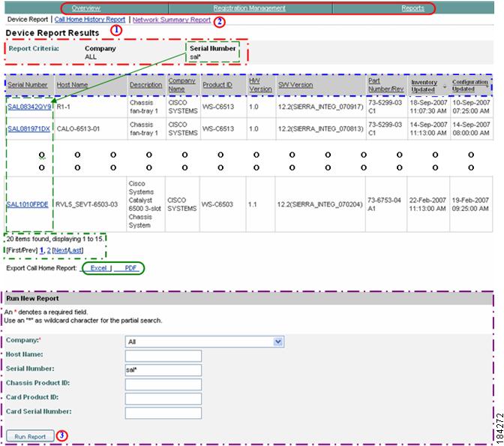Expand the Company dropdown
The width and height of the screenshot is (504, 446).
[x=278, y=342]
